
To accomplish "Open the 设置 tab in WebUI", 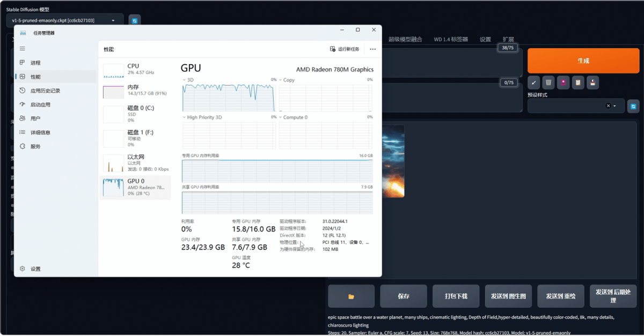I will point(485,40).
